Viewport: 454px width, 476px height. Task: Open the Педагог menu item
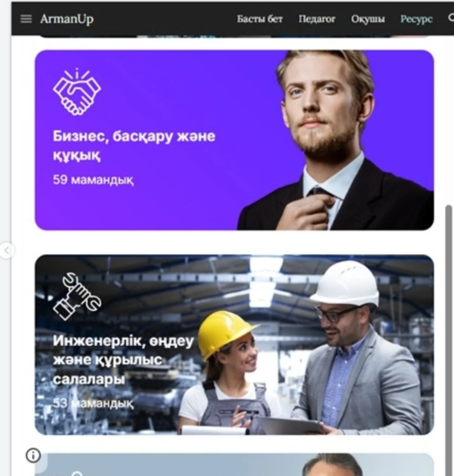(317, 19)
